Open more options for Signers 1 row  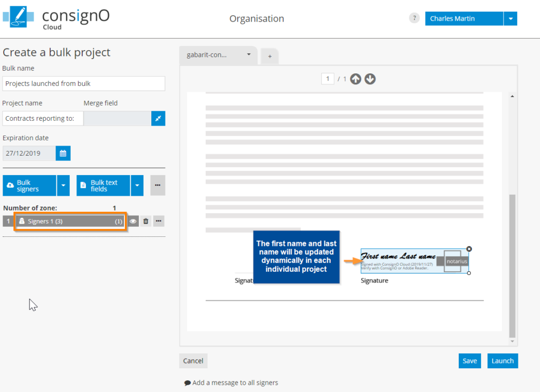click(159, 222)
